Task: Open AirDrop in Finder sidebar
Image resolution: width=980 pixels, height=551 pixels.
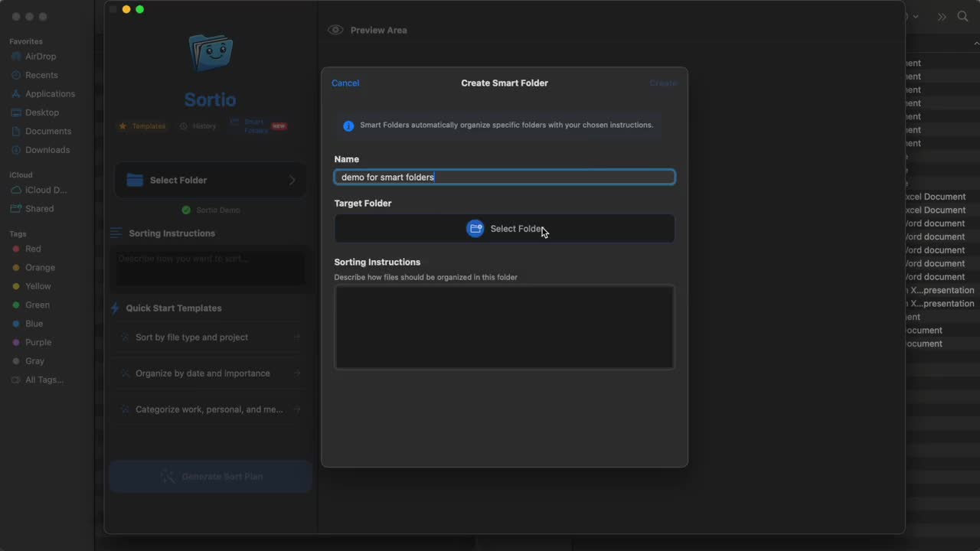Action: [x=41, y=57]
